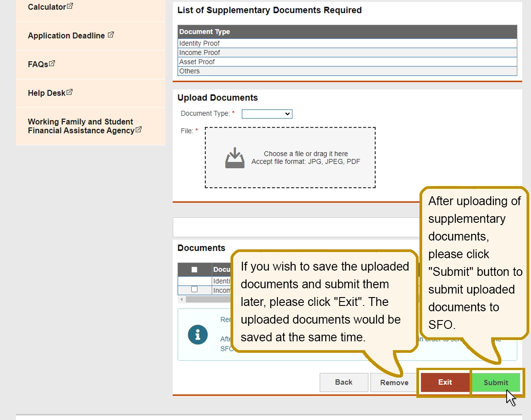531x420 pixels.
Task: Click the upload tray icon in file box
Action: click(235, 158)
